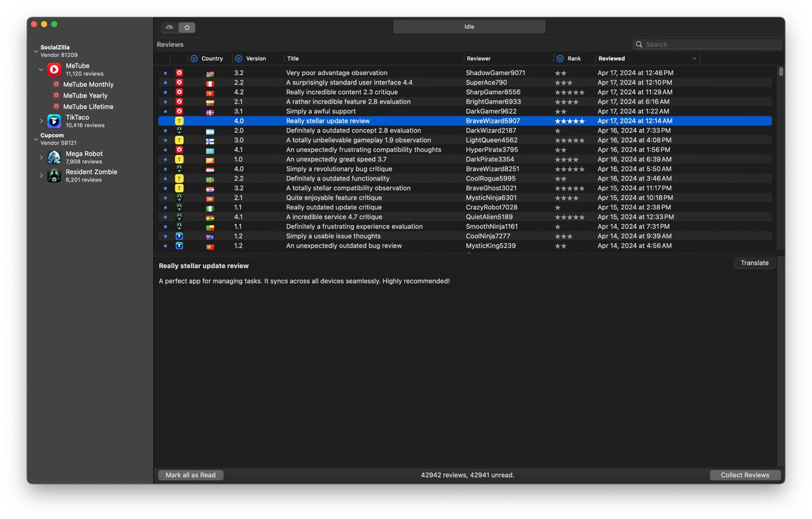
Task: Click the country flag in DarkWizard2187's row
Action: coord(210,131)
